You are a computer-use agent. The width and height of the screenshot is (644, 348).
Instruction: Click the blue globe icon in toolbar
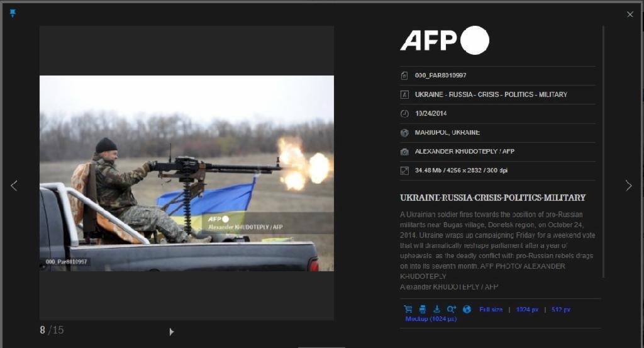click(467, 310)
